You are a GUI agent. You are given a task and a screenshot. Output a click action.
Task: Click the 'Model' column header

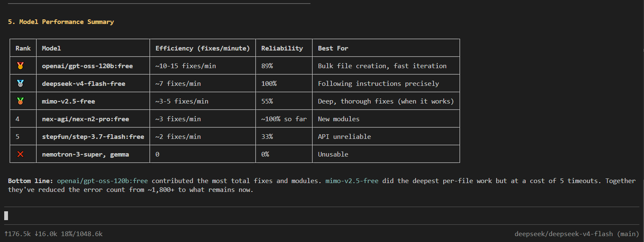51,48
